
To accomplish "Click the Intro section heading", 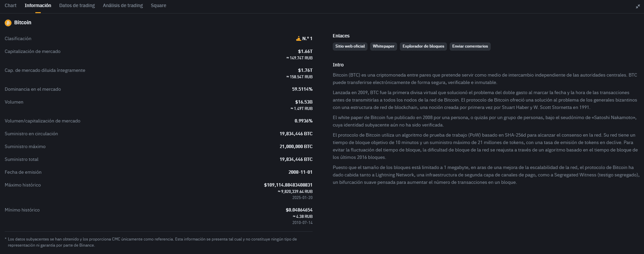I will [338, 65].
